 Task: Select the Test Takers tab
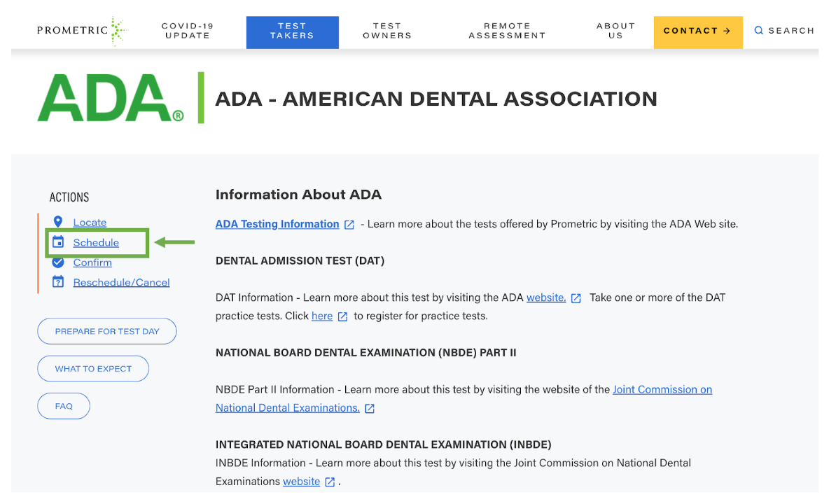click(x=292, y=31)
